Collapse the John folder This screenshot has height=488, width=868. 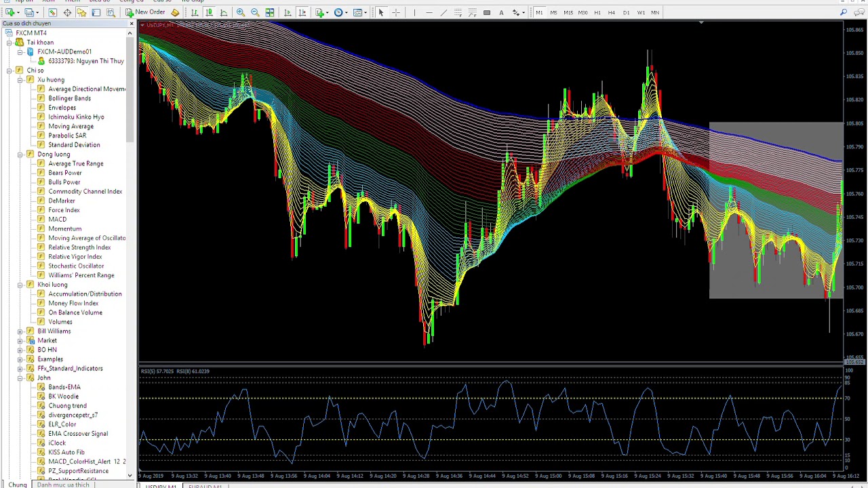pos(20,378)
